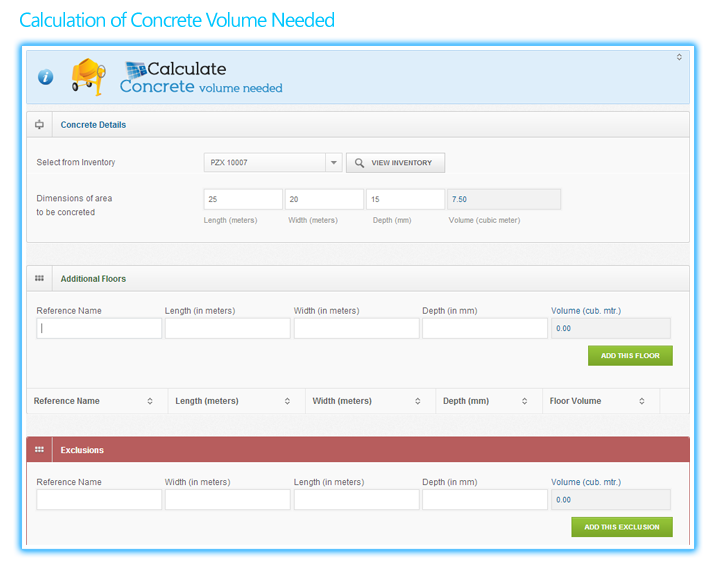
Task: Sort table by Floor Volume column
Action: coord(642,401)
